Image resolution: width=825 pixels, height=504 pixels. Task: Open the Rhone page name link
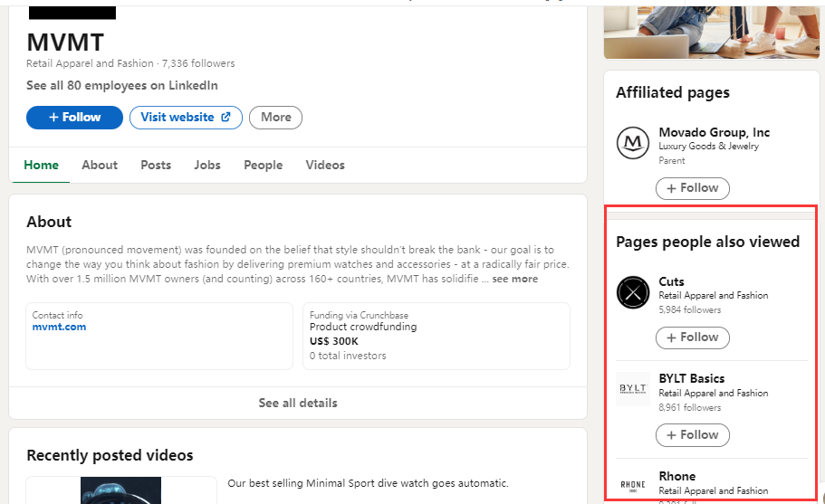point(677,476)
